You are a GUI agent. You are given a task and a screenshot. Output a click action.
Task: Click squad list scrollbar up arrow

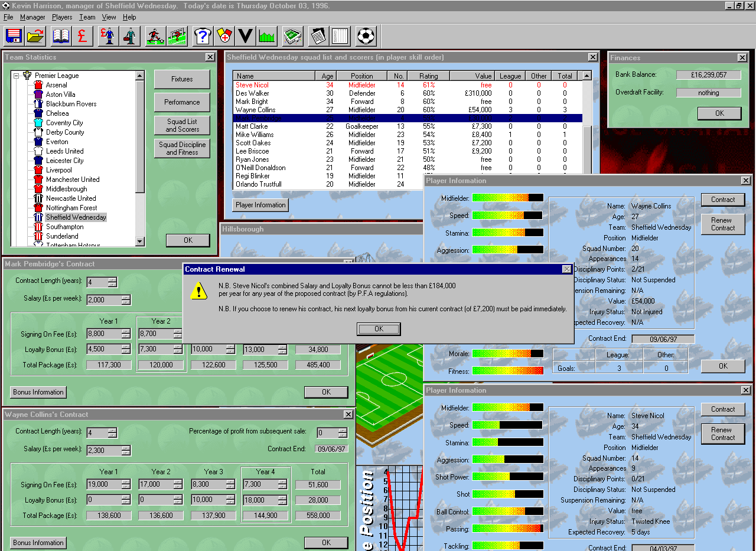586,76
